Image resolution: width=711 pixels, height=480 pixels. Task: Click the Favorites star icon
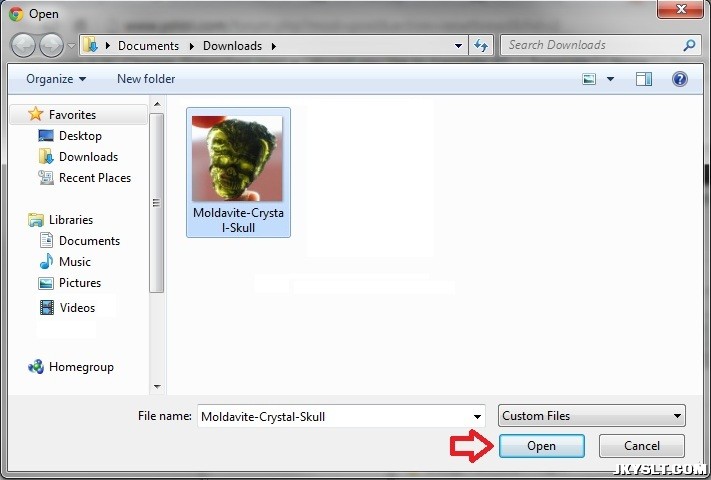click(x=35, y=114)
